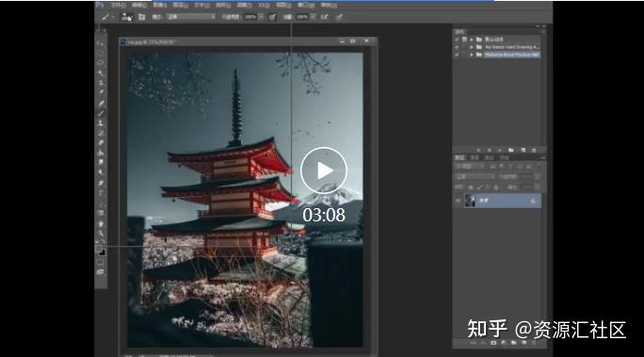Screen dimensions: 644x357
Task: Play the selected action in Actions panel
Action: pyautogui.click(x=500, y=151)
